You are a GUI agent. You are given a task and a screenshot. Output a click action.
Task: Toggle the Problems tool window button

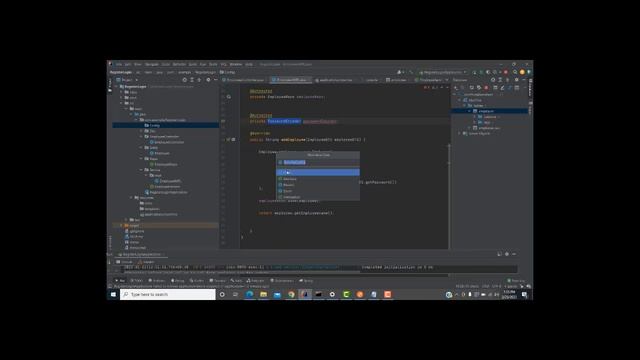pos(156,281)
